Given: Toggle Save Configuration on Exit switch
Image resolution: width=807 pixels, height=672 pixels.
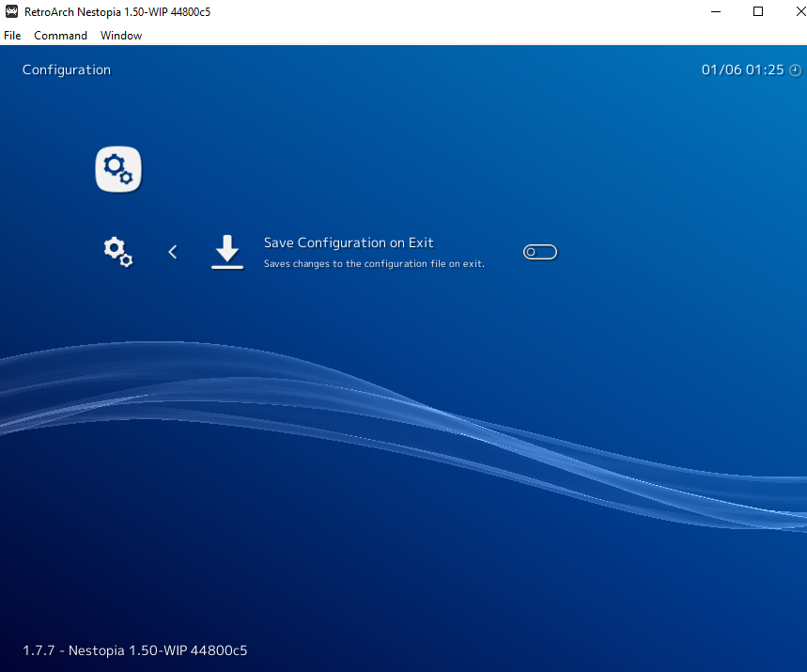Looking at the screenshot, I should (x=540, y=252).
